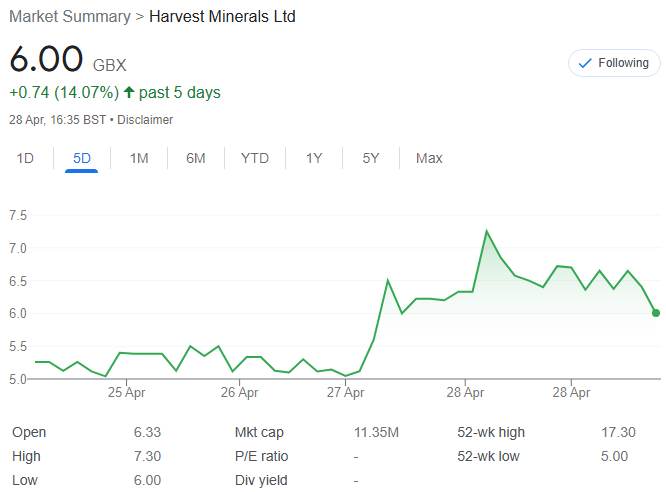Screen dimensions: 666x492
Task: Switch to the 6M range tab
Action: [195, 158]
